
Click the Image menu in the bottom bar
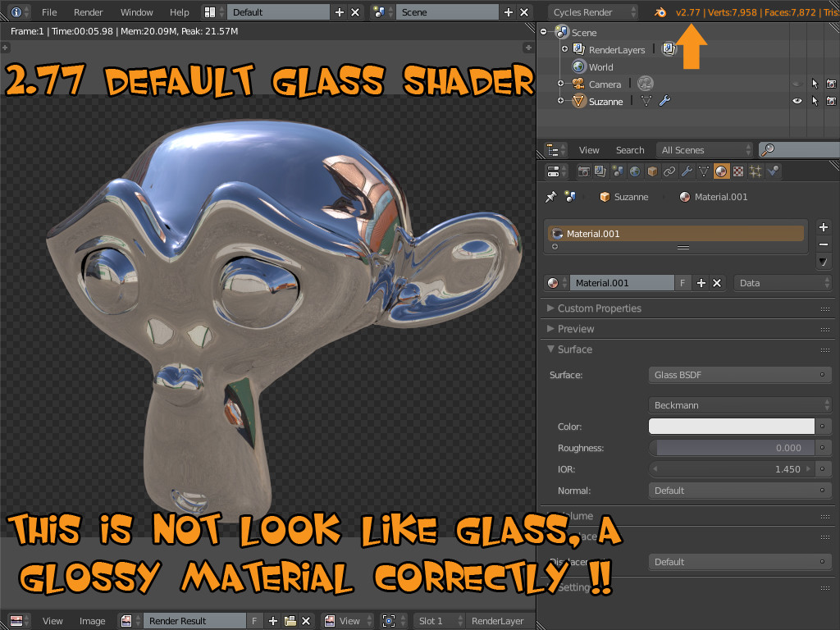92,621
